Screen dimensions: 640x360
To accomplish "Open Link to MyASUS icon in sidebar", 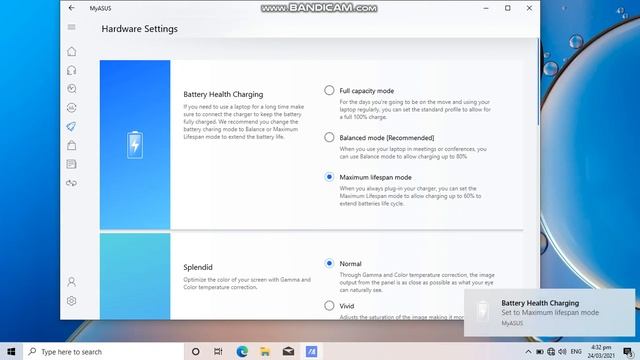I will (71, 183).
